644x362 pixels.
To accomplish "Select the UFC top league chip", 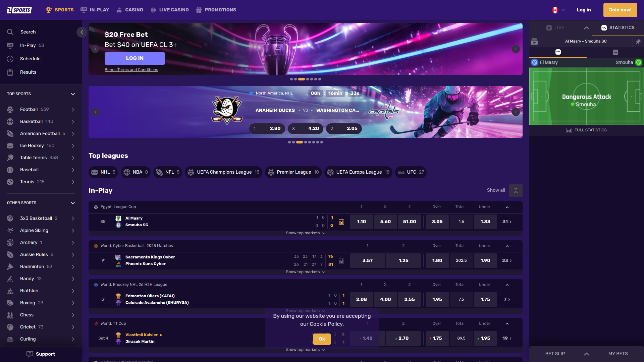I will 411,172.
